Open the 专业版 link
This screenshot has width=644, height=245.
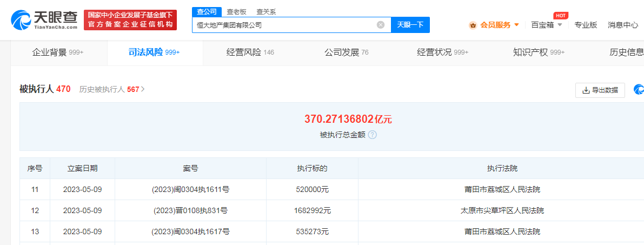[x=585, y=25]
